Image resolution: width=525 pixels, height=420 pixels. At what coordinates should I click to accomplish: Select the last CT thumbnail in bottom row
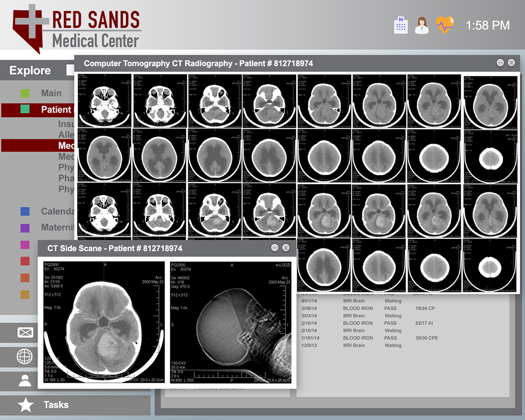point(488,265)
